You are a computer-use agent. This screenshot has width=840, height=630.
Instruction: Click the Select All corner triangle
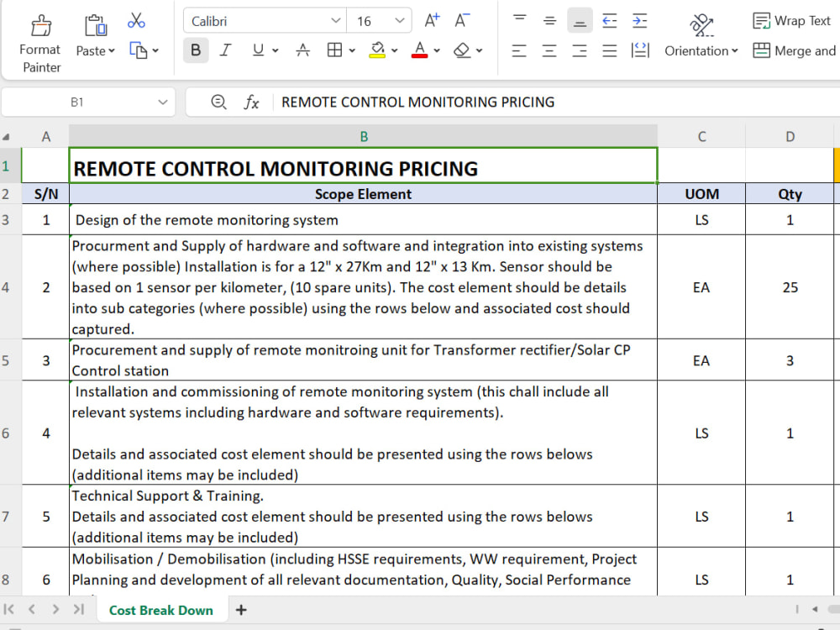(x=6, y=137)
